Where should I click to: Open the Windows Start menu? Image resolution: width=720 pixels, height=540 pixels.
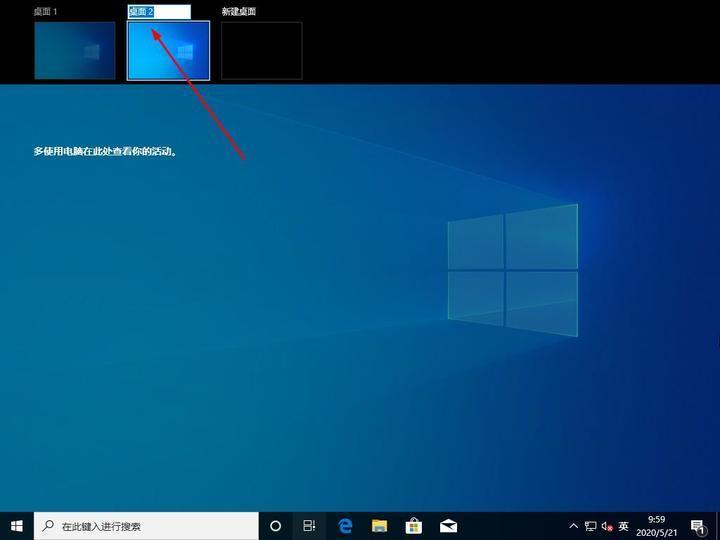pyautogui.click(x=17, y=525)
